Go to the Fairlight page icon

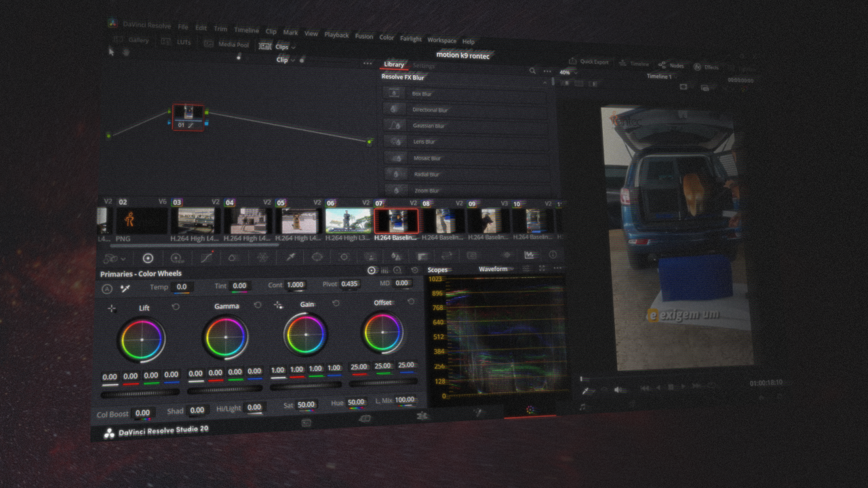(x=582, y=407)
